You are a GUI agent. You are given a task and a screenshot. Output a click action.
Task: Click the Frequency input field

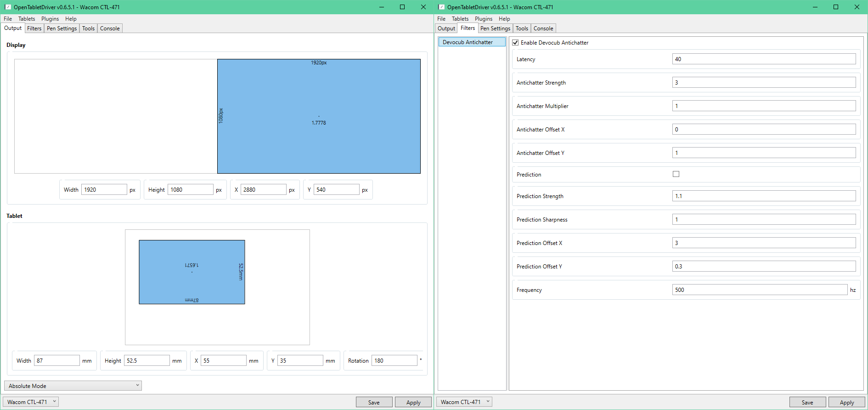click(759, 290)
